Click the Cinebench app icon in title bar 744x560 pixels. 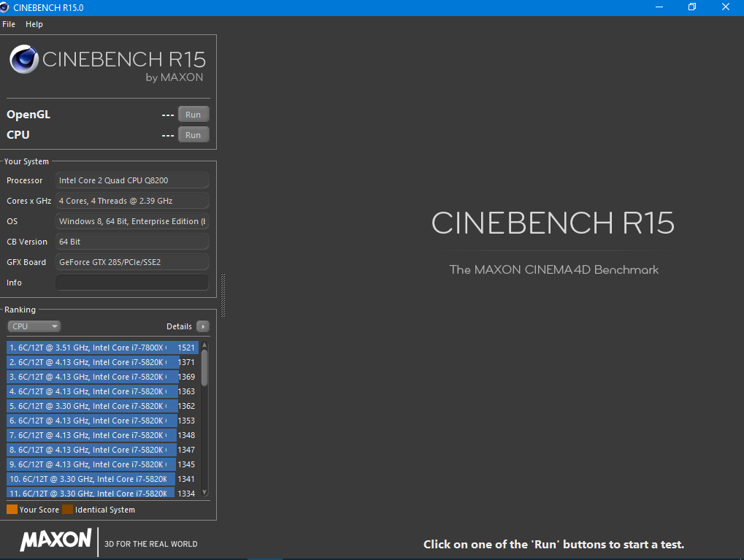(x=4, y=7)
